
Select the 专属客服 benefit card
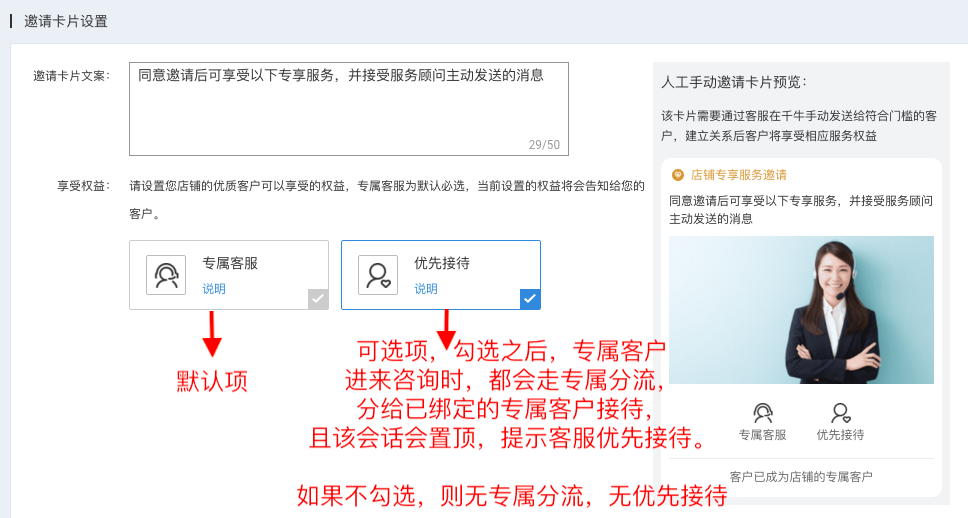pyautogui.click(x=229, y=275)
